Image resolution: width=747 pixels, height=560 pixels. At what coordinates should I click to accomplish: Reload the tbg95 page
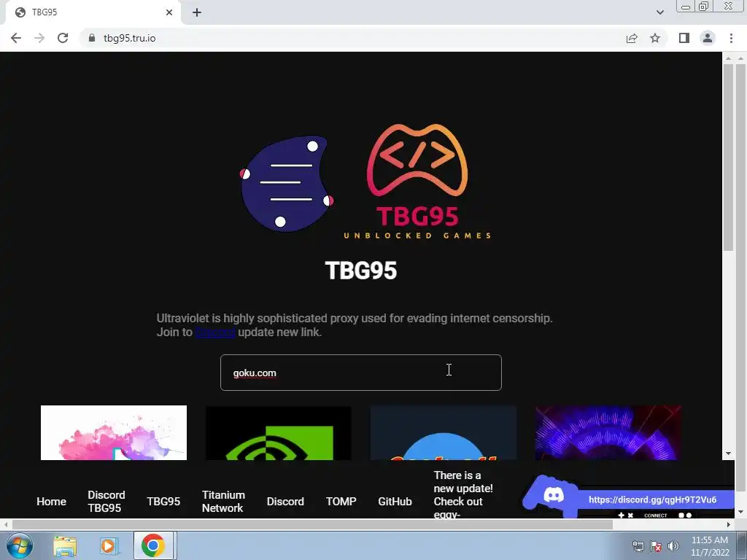tap(63, 38)
